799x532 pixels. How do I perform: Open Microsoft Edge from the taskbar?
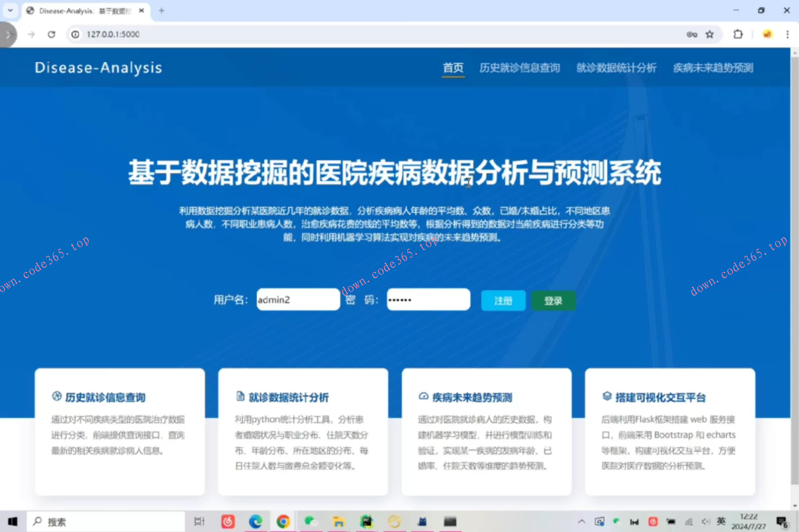(x=256, y=521)
